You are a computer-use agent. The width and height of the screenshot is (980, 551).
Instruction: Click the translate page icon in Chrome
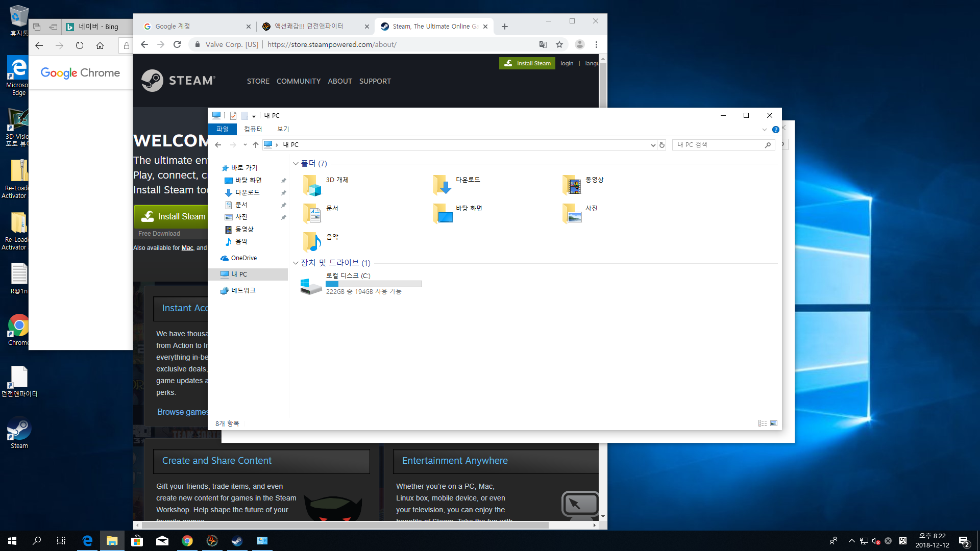click(543, 44)
